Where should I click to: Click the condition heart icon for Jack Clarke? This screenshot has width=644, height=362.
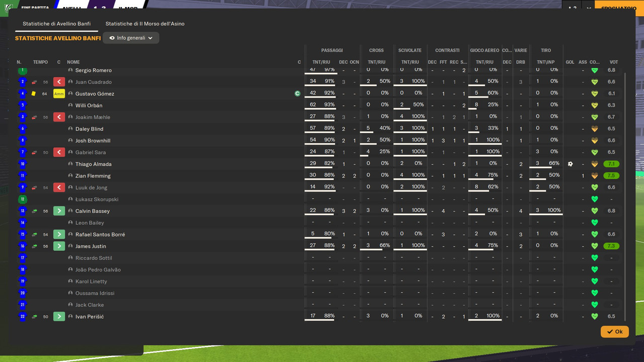point(594,305)
